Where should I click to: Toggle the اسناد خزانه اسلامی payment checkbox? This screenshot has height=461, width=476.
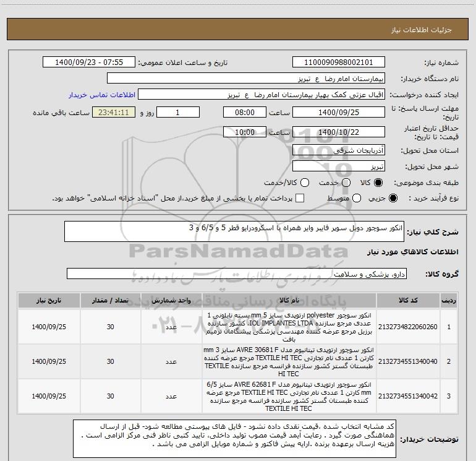tap(300, 198)
